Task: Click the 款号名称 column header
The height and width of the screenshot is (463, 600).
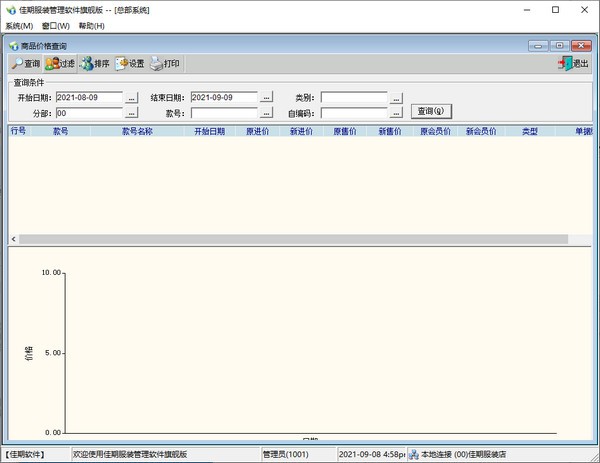Action: click(137, 131)
